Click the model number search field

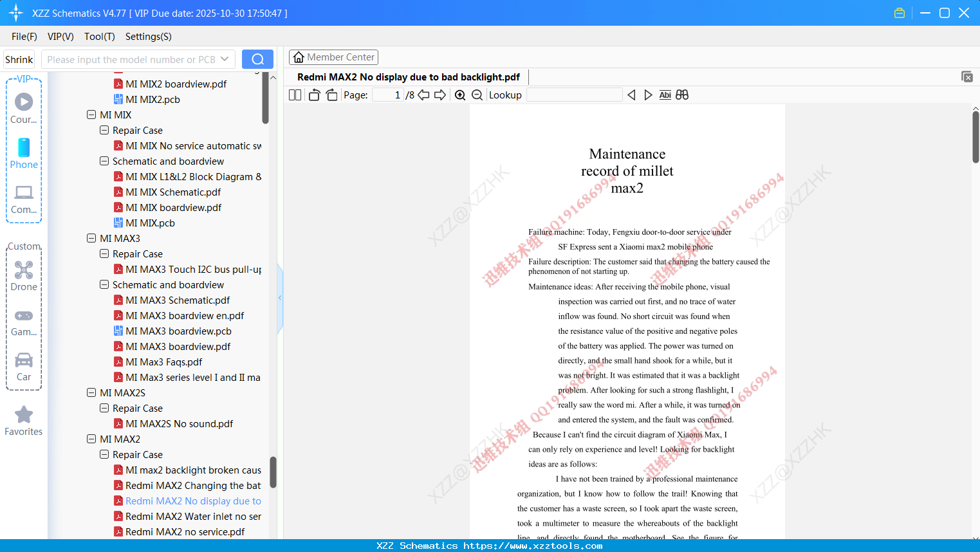click(x=131, y=59)
